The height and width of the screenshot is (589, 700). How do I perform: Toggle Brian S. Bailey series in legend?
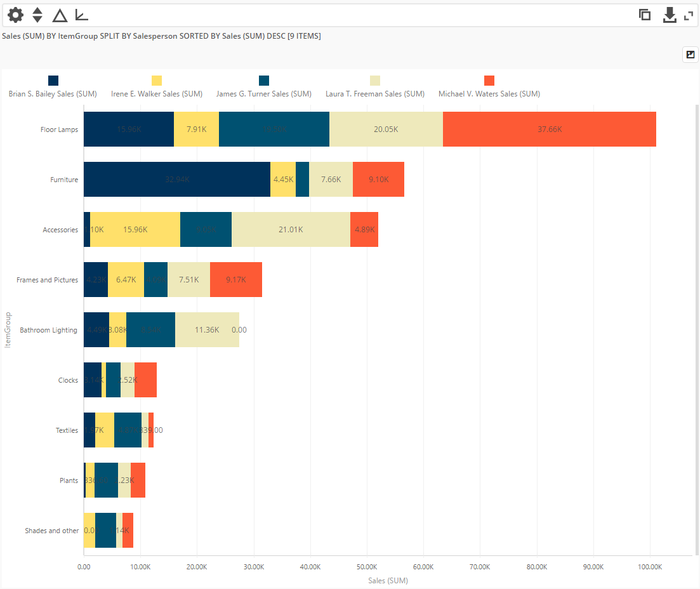53,81
